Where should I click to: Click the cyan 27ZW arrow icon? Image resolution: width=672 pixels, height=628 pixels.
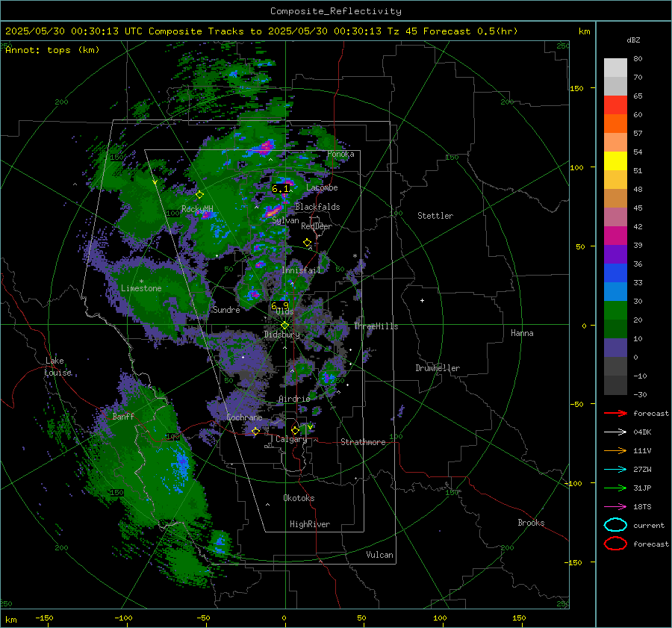tap(615, 470)
